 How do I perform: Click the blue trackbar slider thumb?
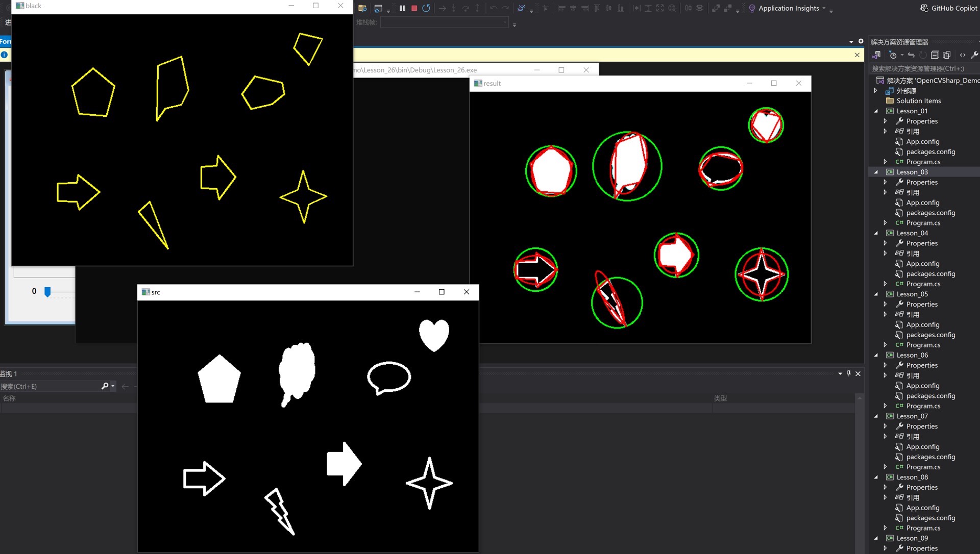click(x=47, y=291)
